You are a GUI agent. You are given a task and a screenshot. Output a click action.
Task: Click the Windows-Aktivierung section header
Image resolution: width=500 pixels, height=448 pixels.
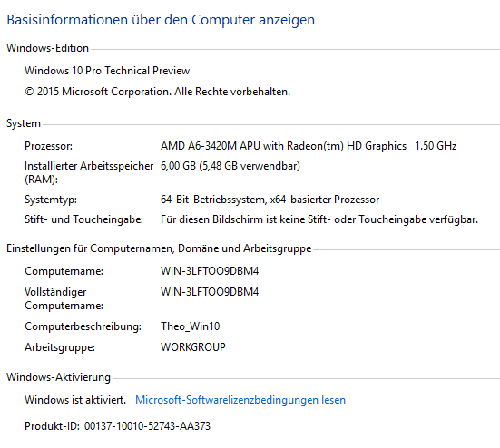(x=58, y=377)
